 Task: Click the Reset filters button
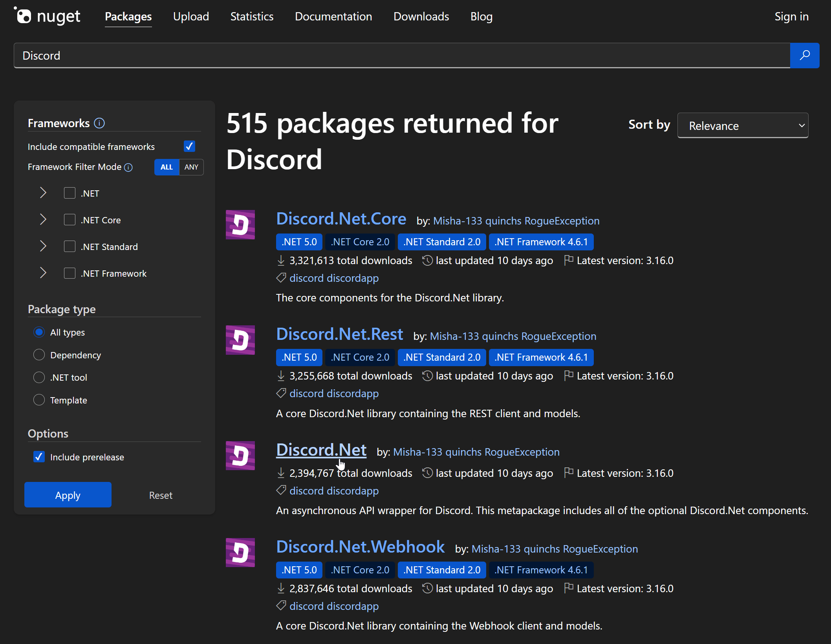click(x=161, y=495)
